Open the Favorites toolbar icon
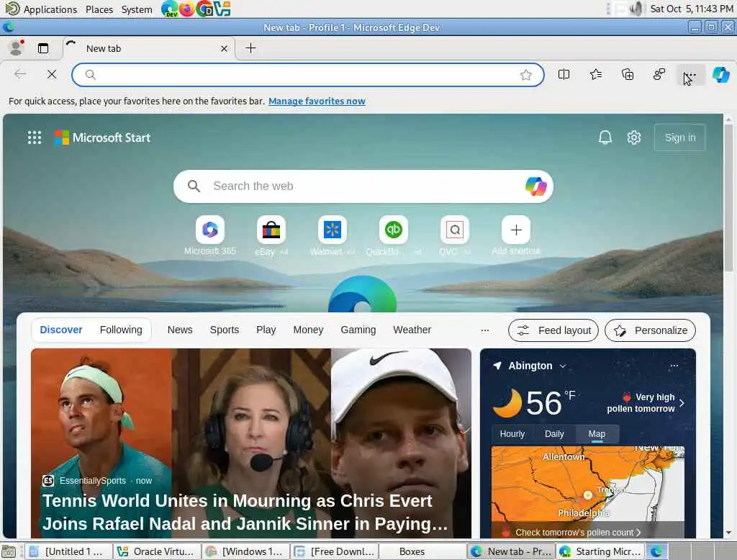Screen dimensions: 737x560 595,74
